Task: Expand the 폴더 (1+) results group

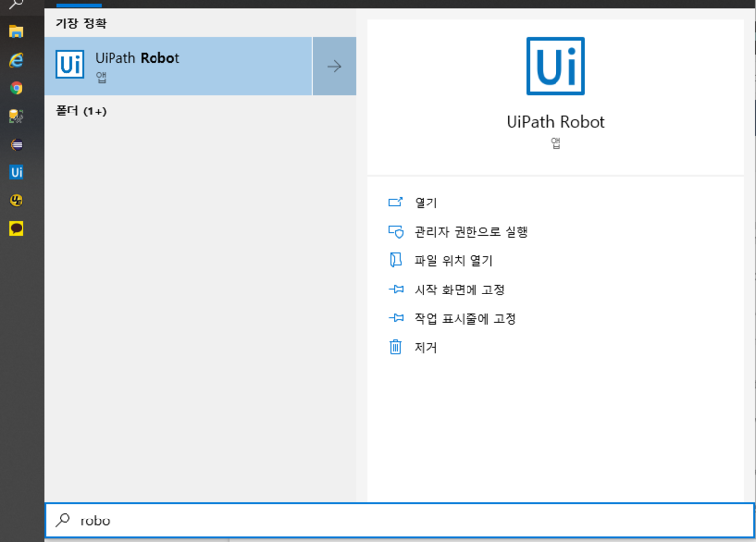Action: click(x=81, y=112)
